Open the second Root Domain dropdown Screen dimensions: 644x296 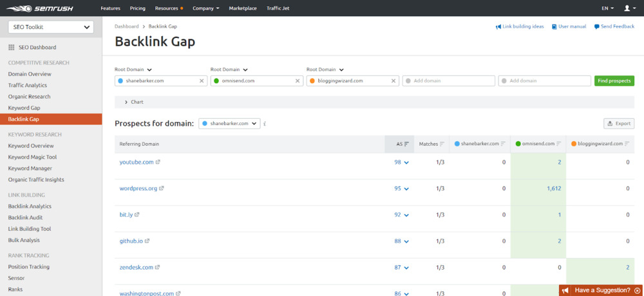[229, 70]
